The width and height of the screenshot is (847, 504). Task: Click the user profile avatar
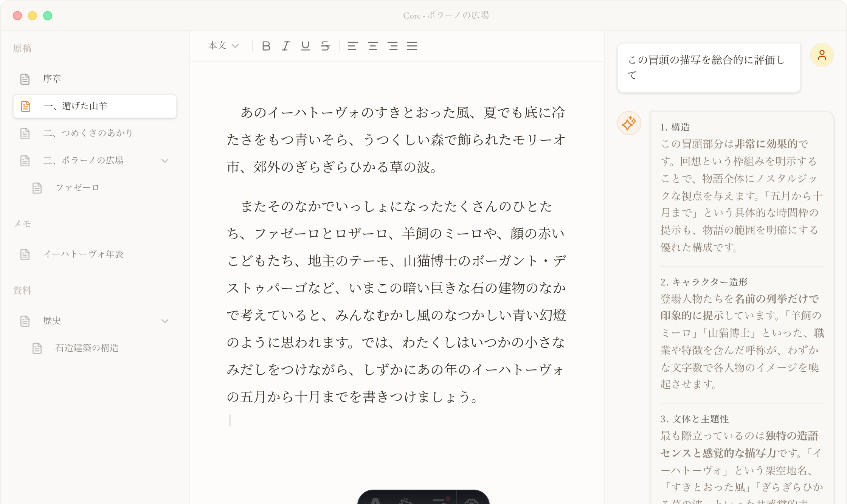pos(822,55)
